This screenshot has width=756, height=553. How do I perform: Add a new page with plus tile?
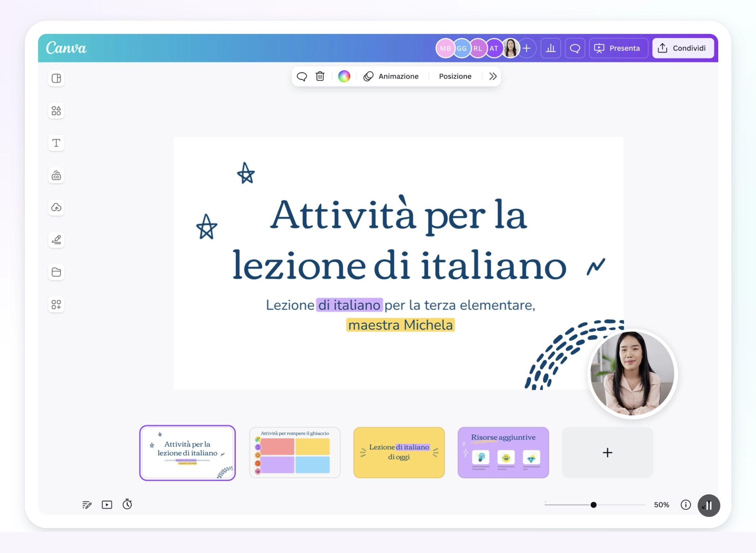tap(608, 453)
